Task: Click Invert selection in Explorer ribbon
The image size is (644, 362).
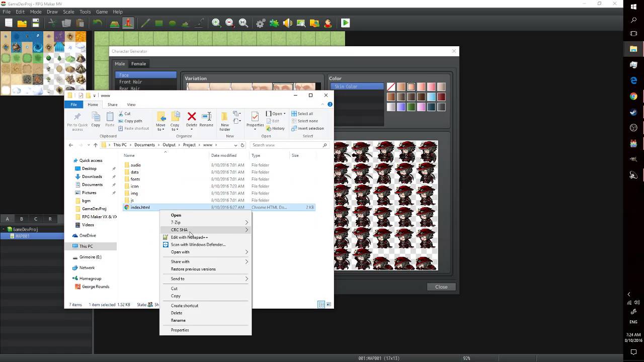Action: coord(307,128)
